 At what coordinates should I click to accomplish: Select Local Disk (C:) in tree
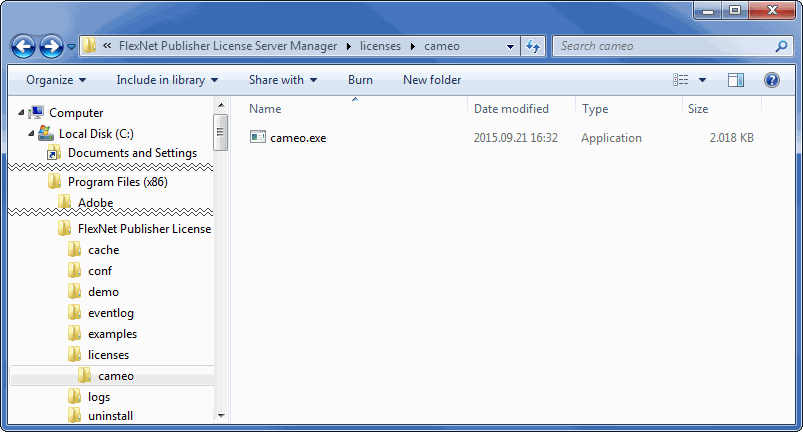pyautogui.click(x=96, y=134)
